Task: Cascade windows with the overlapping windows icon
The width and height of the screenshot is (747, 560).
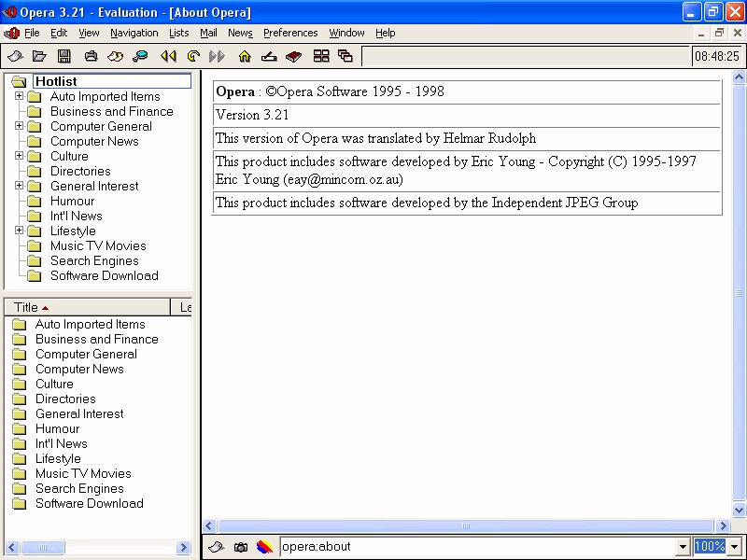Action: click(x=345, y=56)
